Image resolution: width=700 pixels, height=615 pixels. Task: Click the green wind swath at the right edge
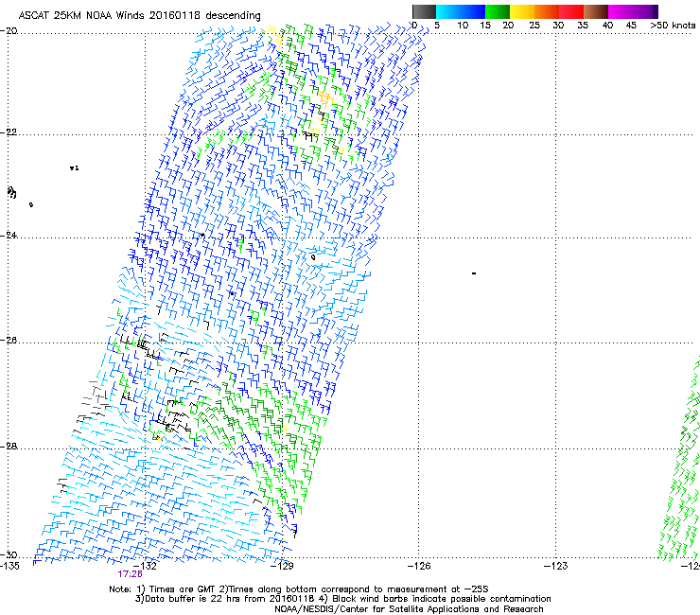click(x=681, y=458)
